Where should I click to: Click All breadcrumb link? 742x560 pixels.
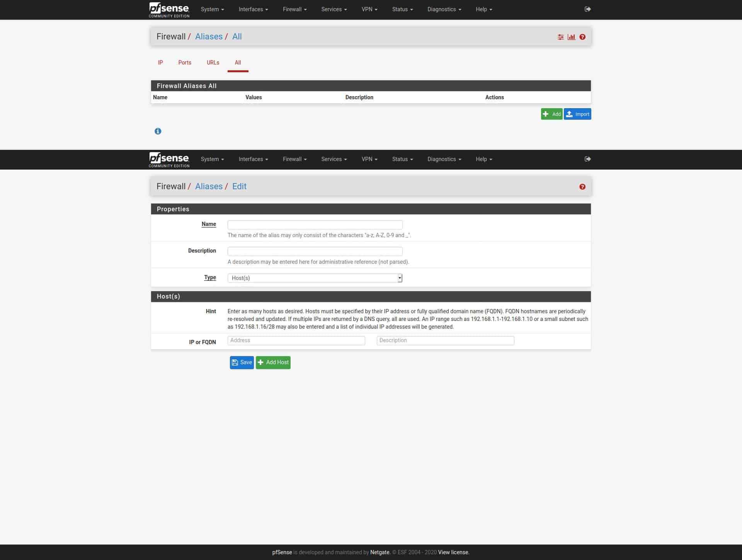tap(237, 37)
